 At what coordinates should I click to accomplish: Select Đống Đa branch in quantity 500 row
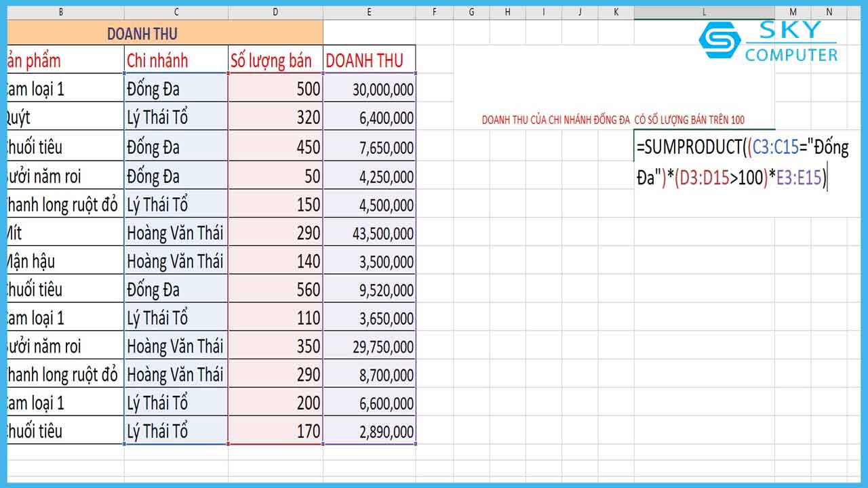(x=176, y=88)
